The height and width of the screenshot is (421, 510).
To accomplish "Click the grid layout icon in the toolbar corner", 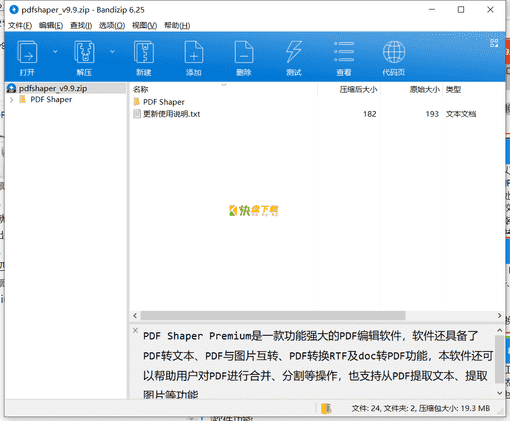I will coord(494,43).
